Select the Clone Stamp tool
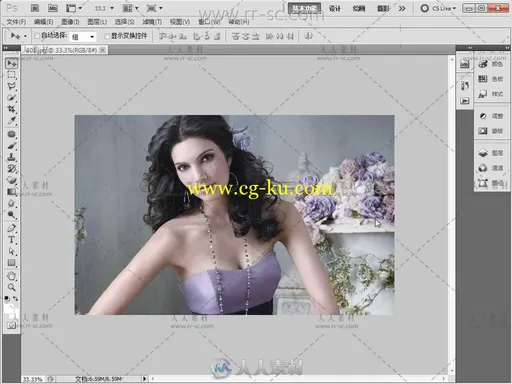The image size is (512, 384). [12, 157]
